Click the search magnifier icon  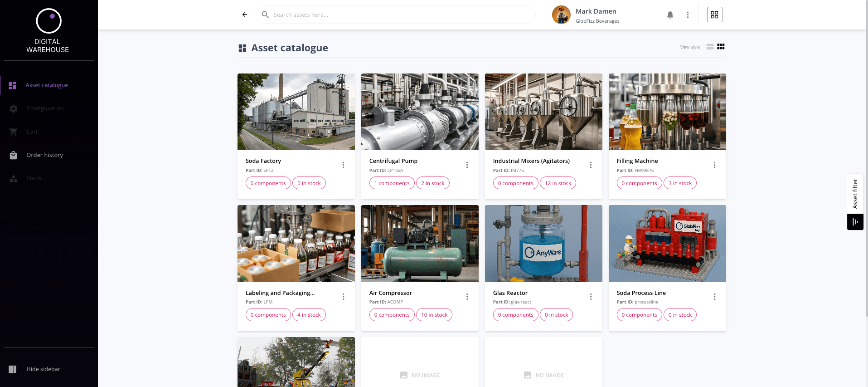pyautogui.click(x=265, y=15)
